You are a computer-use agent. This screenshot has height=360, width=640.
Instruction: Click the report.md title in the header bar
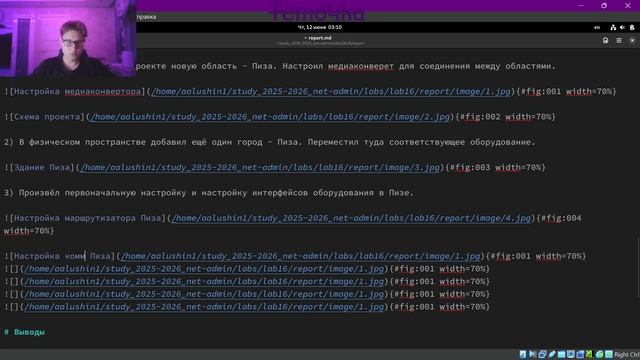pyautogui.click(x=320, y=38)
